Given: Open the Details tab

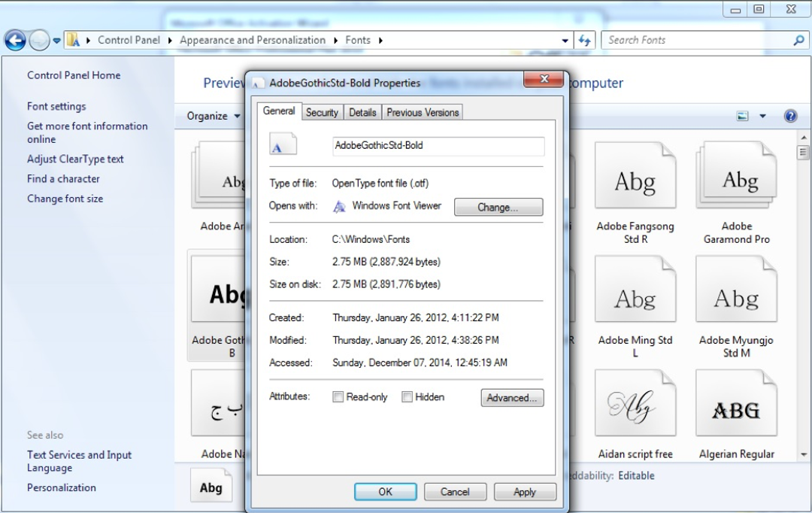Looking at the screenshot, I should [x=362, y=112].
